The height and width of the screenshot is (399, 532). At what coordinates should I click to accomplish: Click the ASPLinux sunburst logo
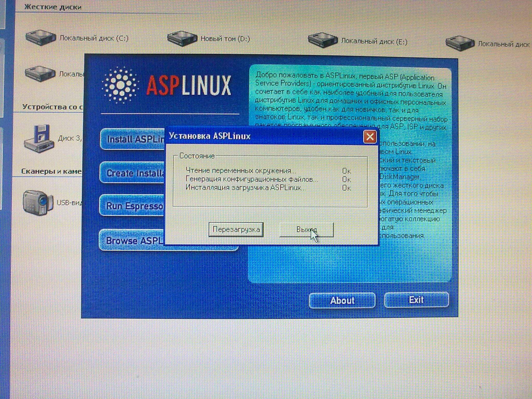click(x=120, y=85)
